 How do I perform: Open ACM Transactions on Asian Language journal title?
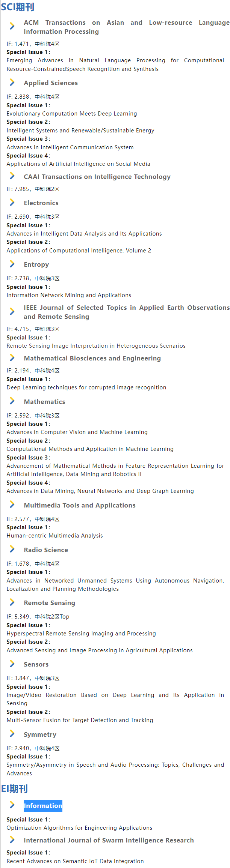pyautogui.click(x=127, y=27)
